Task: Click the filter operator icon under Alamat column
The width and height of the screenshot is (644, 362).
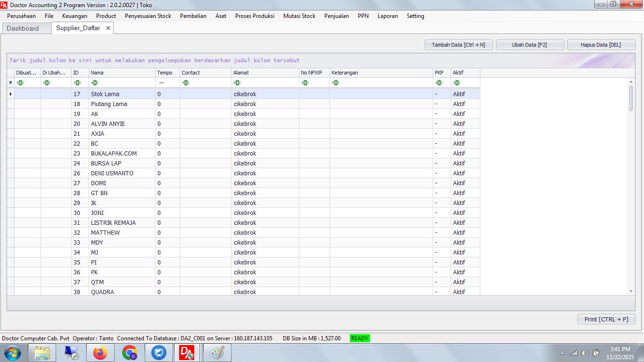Action: point(237,83)
